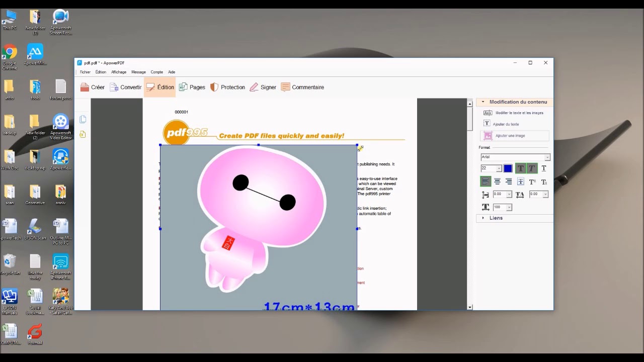
Task: Toggle right text alignment
Action: [x=509, y=182]
